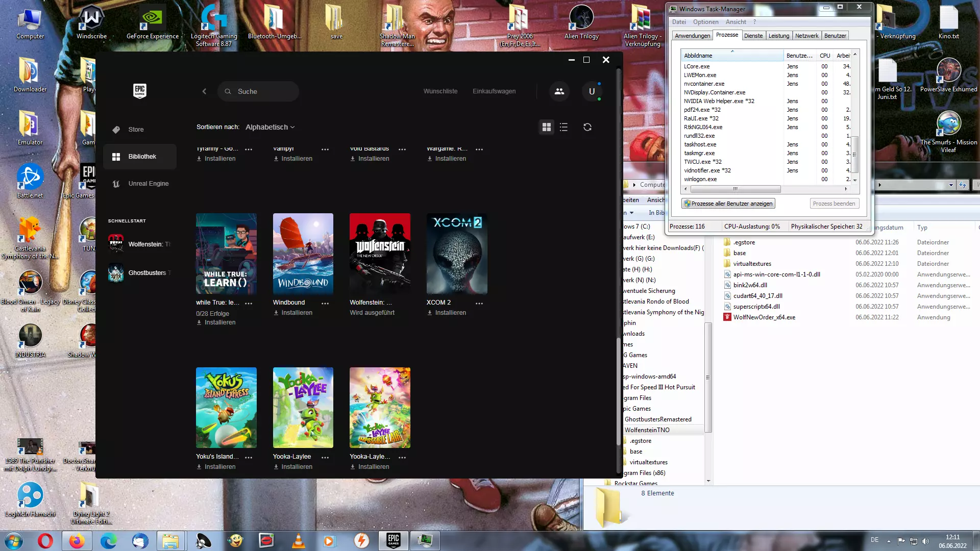Open the Alphabetisch sort dropdown
The width and height of the screenshot is (980, 551).
tap(270, 127)
